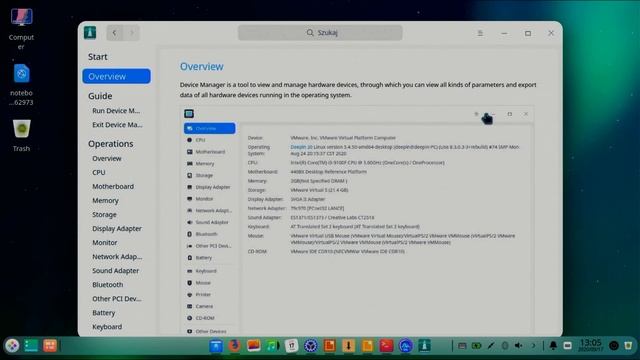Open the red terminal app in dock
Screen dimensions: 640x360
click(x=386, y=346)
